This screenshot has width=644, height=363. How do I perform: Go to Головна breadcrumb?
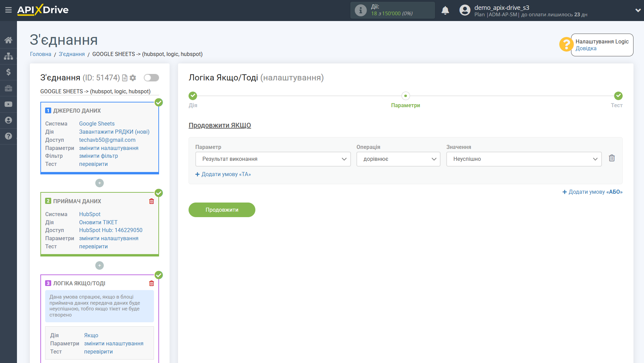click(41, 54)
